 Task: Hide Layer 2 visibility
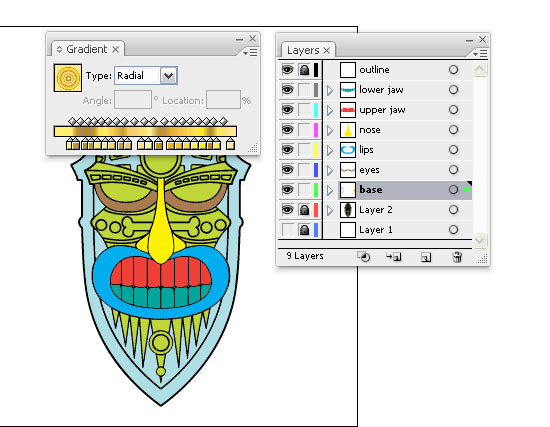[x=288, y=209]
